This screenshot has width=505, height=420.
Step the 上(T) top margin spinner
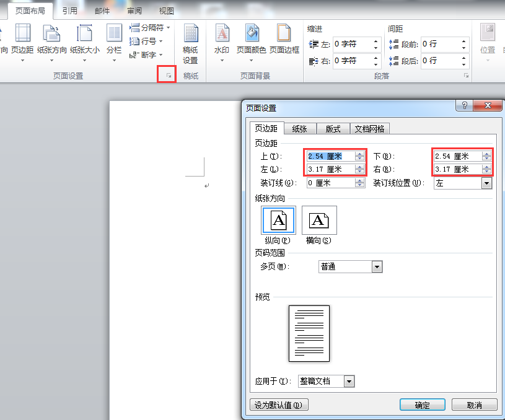[359, 156]
